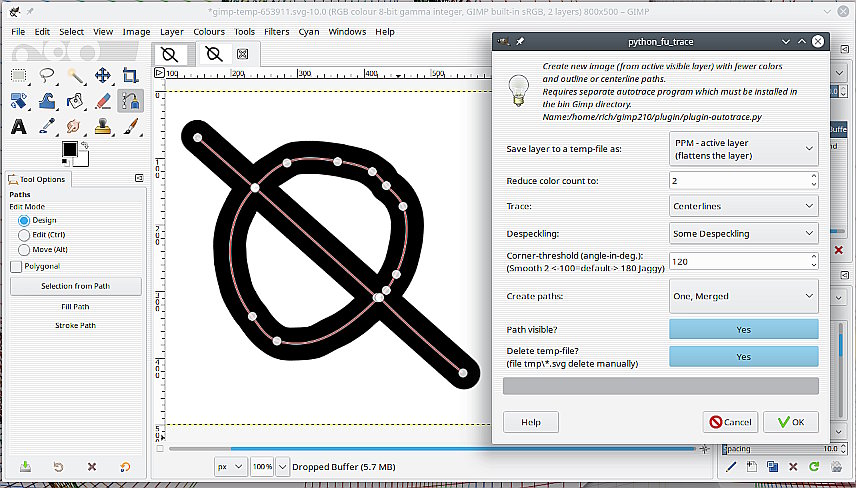Click the Clone stamp tool
Screen dimensions: 856x488
tap(103, 127)
